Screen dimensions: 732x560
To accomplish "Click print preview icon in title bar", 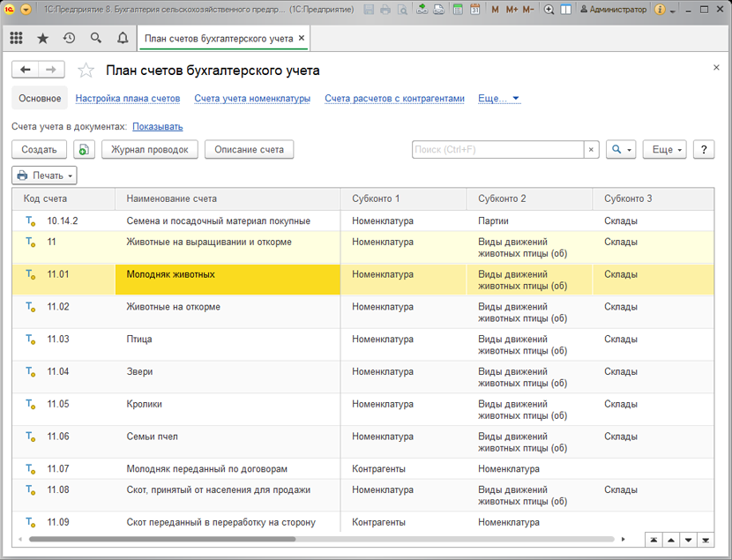I will point(402,10).
